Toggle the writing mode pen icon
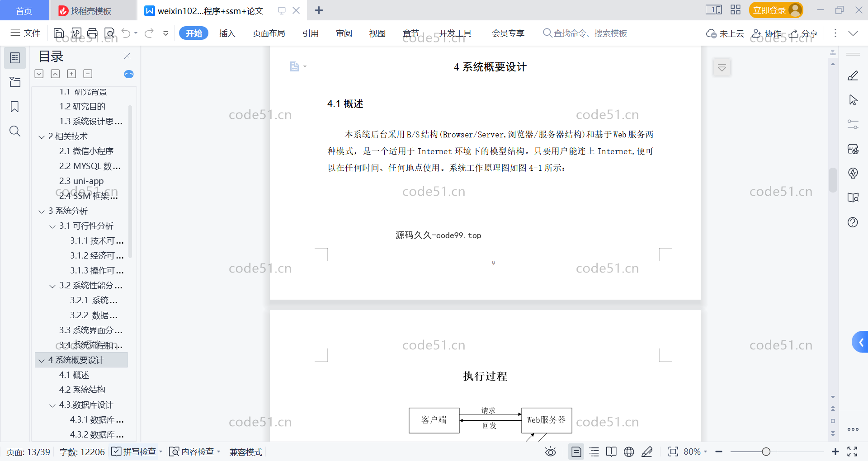 pyautogui.click(x=647, y=452)
